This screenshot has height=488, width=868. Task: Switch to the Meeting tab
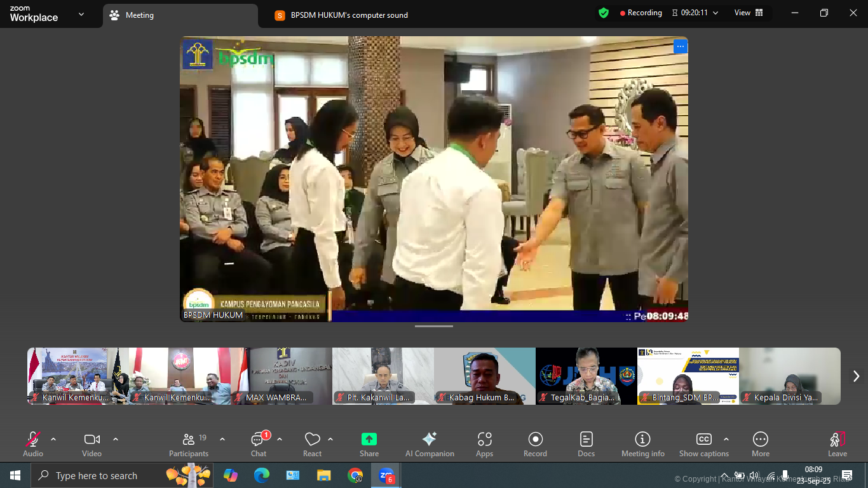[140, 15]
